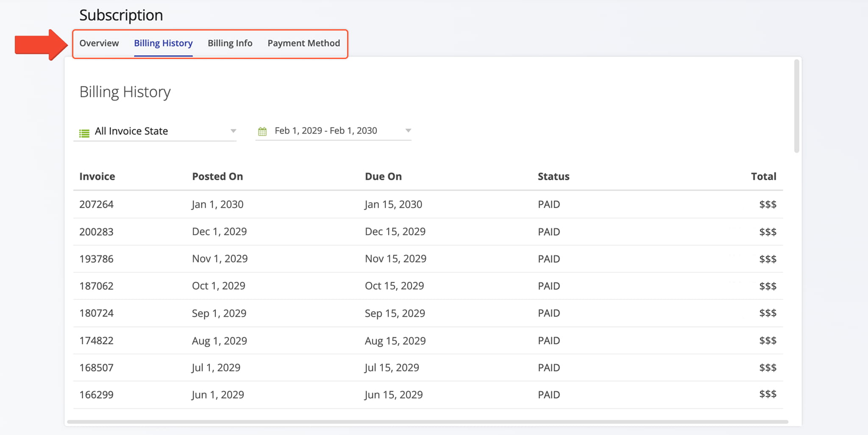Select invoice number 193786
Image resolution: width=868 pixels, height=435 pixels.
97,259
